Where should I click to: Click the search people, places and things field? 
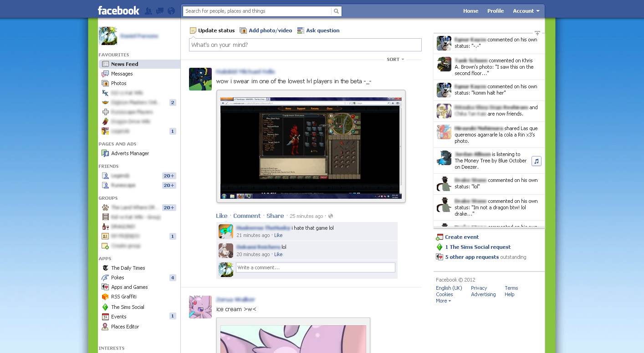(x=257, y=11)
